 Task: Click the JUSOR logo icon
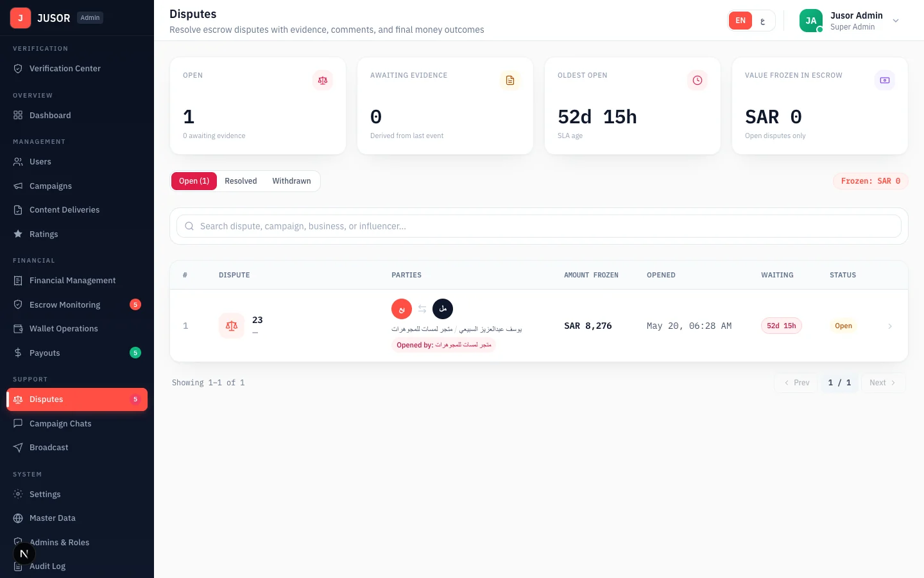21,18
